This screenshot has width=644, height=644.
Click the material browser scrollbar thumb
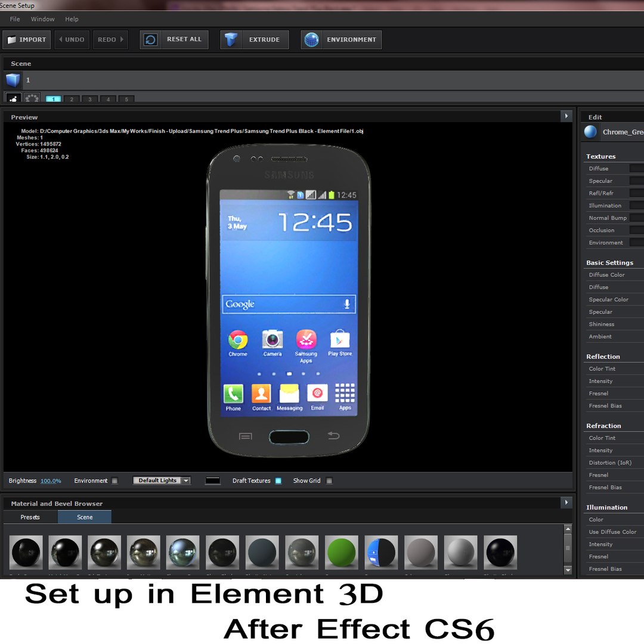pyautogui.click(x=568, y=549)
